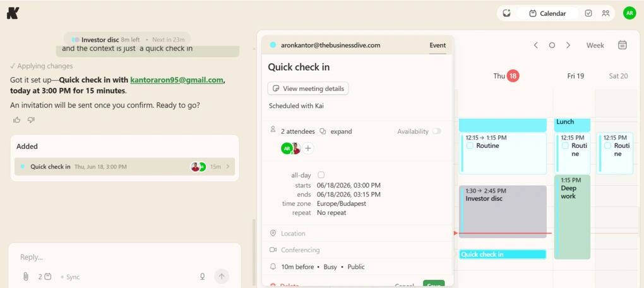The width and height of the screenshot is (644, 288).
Task: Click the thumbs up feedback icon
Action: [17, 120]
